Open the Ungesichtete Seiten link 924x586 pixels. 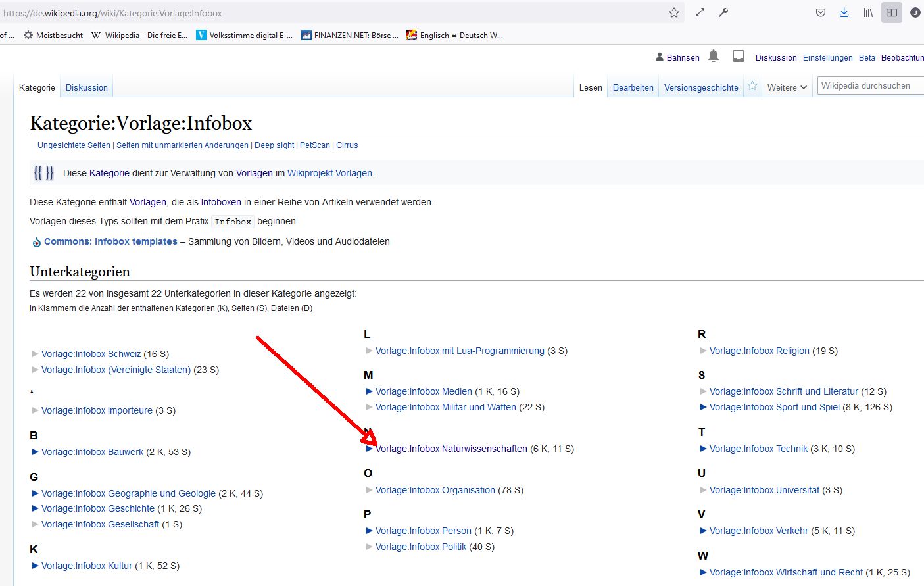tap(74, 145)
